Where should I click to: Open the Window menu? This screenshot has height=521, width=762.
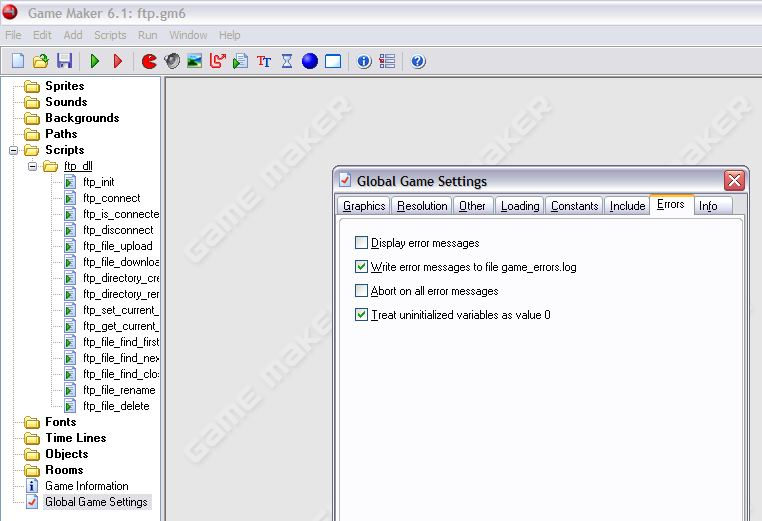pyautogui.click(x=188, y=35)
